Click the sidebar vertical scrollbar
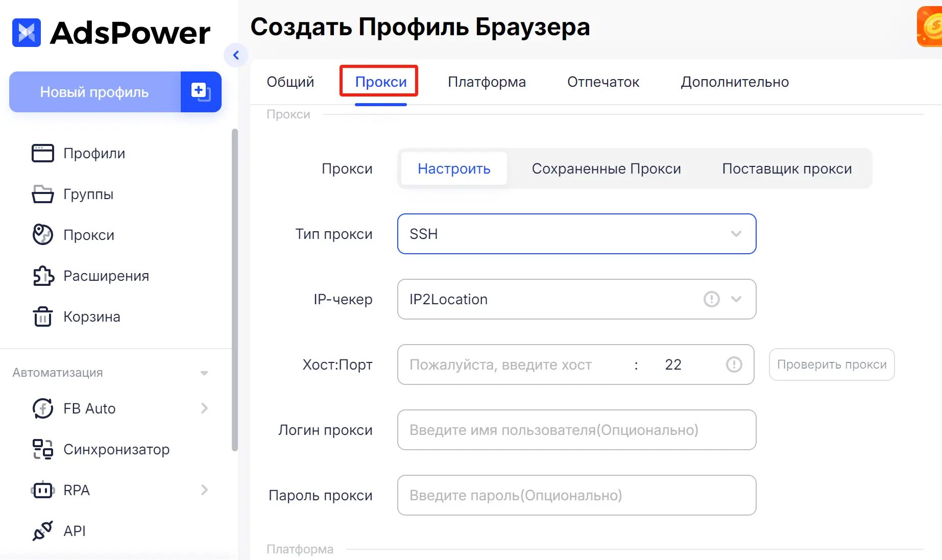 click(235, 290)
